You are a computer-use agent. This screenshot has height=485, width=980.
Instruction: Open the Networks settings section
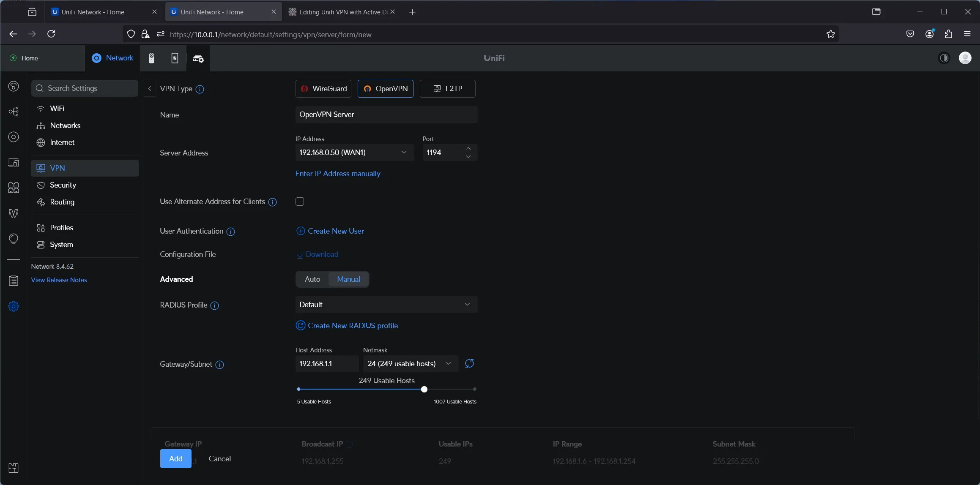pyautogui.click(x=85, y=125)
